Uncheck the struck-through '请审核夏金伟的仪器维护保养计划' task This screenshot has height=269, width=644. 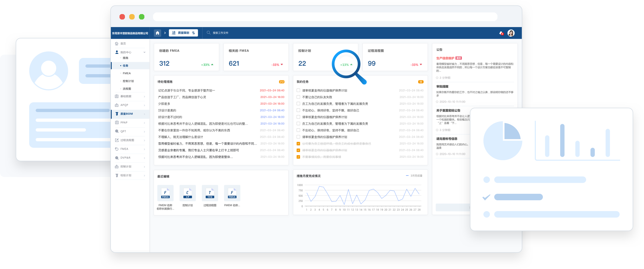298,150
